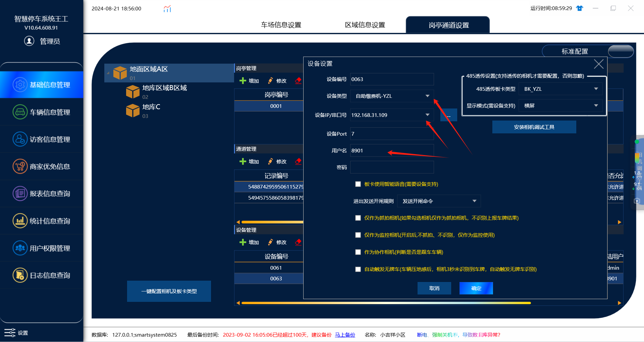Click 增加 plus icon under 设备管理
This screenshot has height=342, width=644.
(x=243, y=242)
